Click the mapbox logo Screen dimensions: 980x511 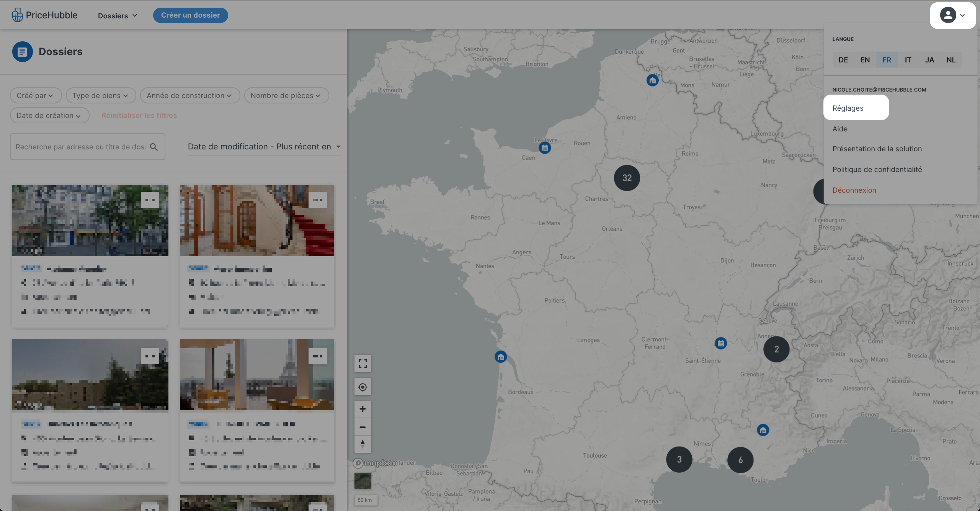coord(374,463)
